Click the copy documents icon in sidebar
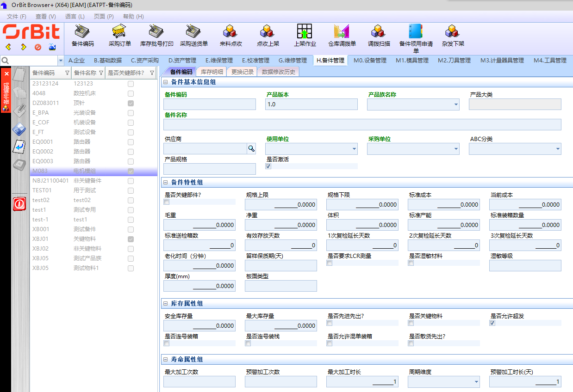The width and height of the screenshot is (573, 392). (x=19, y=92)
